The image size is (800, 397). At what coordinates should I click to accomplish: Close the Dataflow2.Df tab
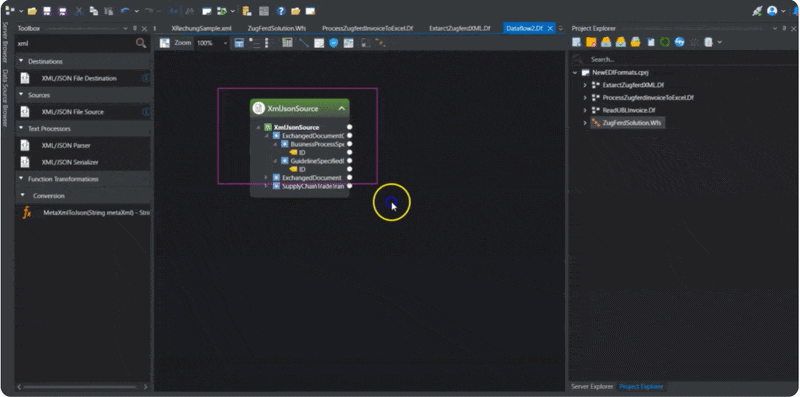[550, 29]
